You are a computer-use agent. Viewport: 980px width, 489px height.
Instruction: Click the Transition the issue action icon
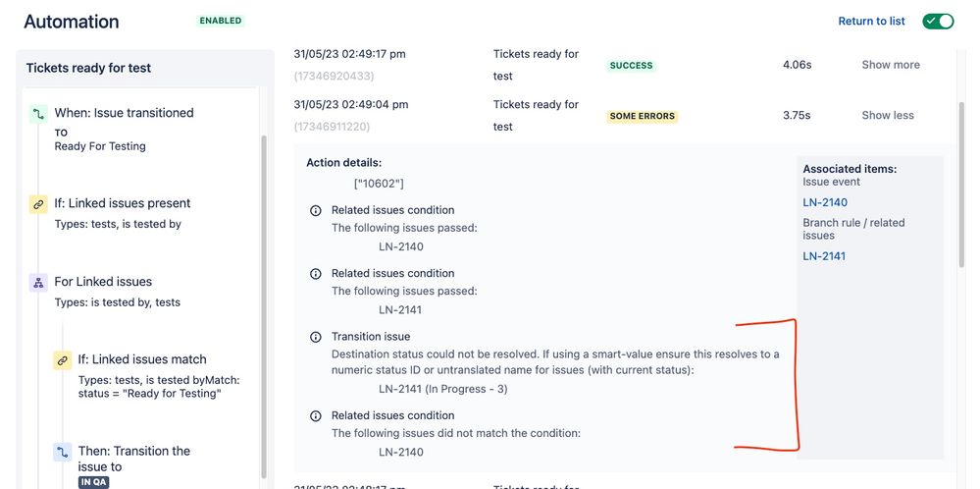62,452
